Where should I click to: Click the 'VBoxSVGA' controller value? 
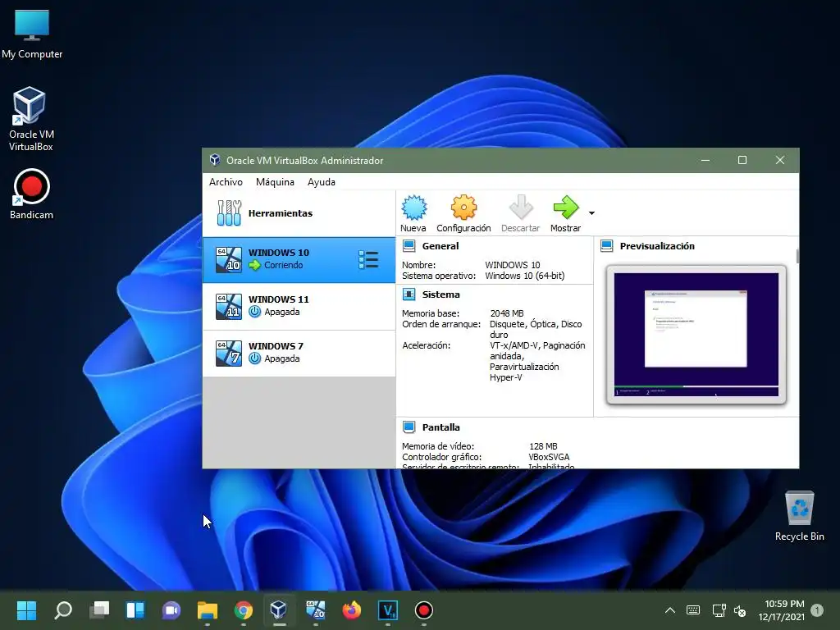[x=549, y=457]
